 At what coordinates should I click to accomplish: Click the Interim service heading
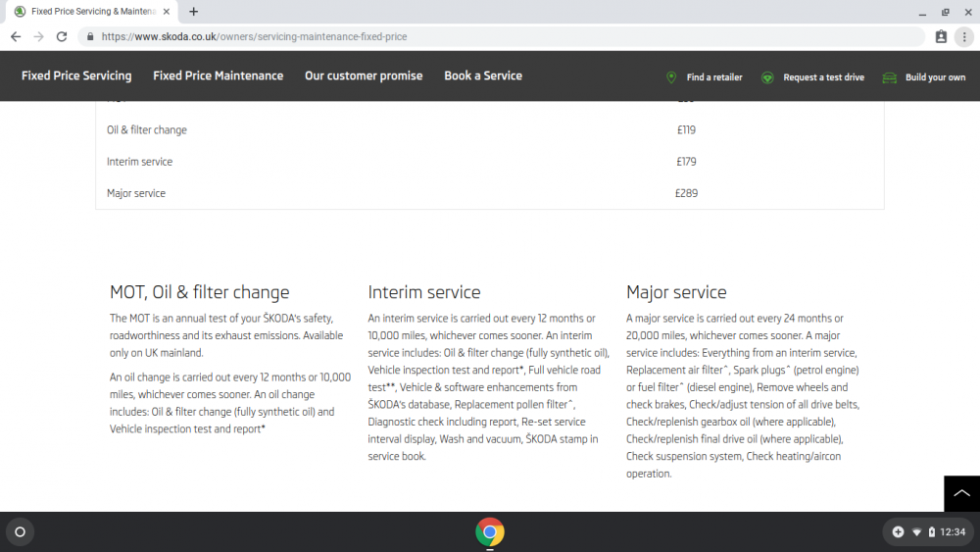[x=423, y=292]
